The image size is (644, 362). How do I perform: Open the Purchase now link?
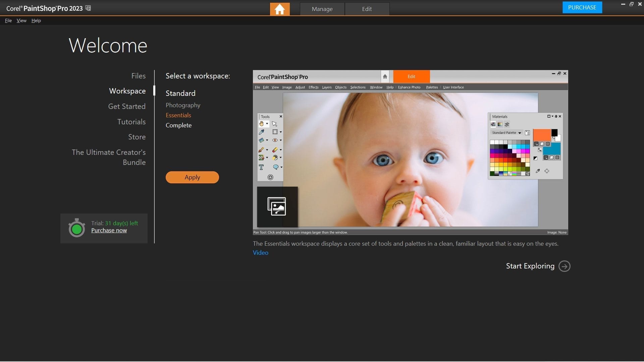109,230
